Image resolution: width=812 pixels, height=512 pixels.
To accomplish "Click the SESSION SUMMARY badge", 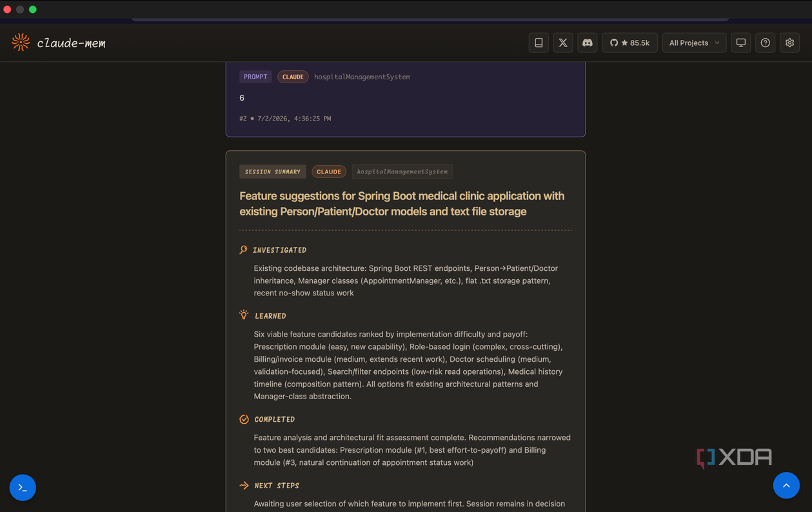I will [x=273, y=172].
